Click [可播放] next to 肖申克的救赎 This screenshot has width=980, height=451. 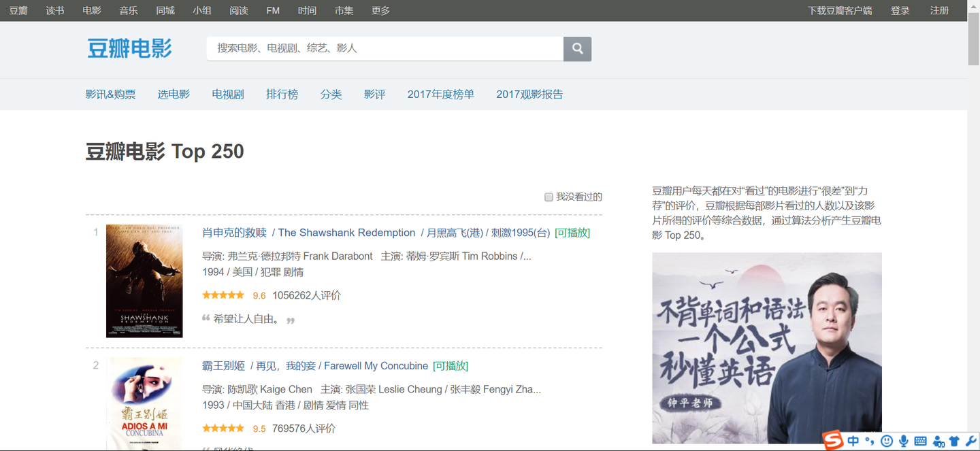point(572,233)
